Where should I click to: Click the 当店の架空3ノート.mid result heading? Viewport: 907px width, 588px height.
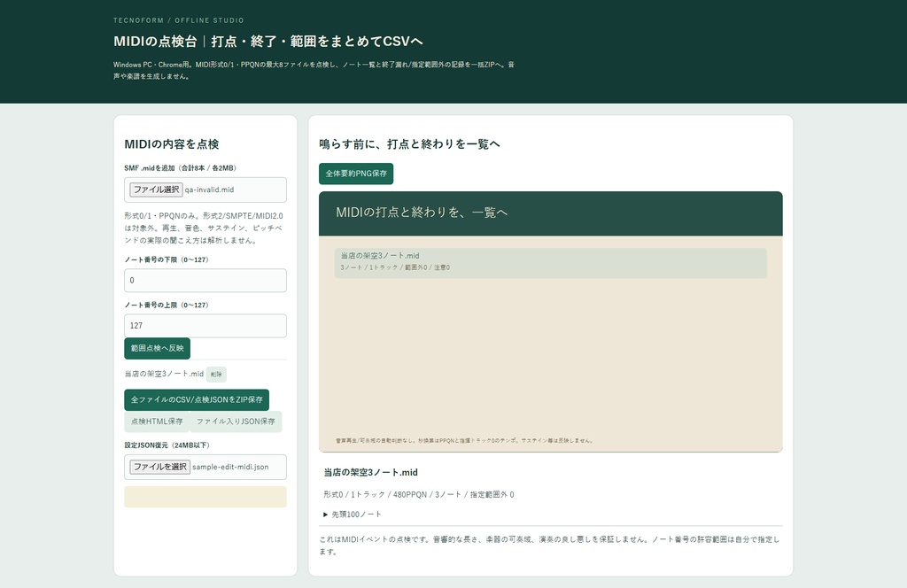click(x=371, y=472)
